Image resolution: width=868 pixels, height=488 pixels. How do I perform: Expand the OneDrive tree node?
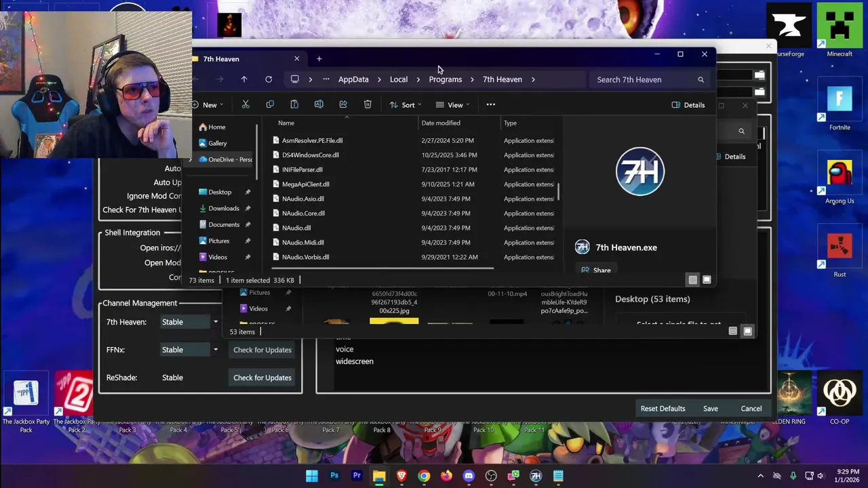[x=191, y=160]
